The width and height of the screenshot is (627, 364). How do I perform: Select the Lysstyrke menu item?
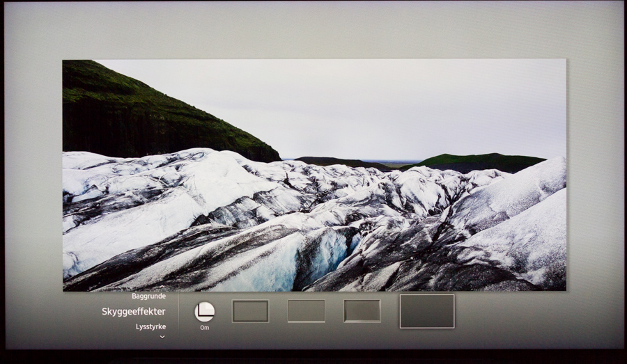coord(150,326)
